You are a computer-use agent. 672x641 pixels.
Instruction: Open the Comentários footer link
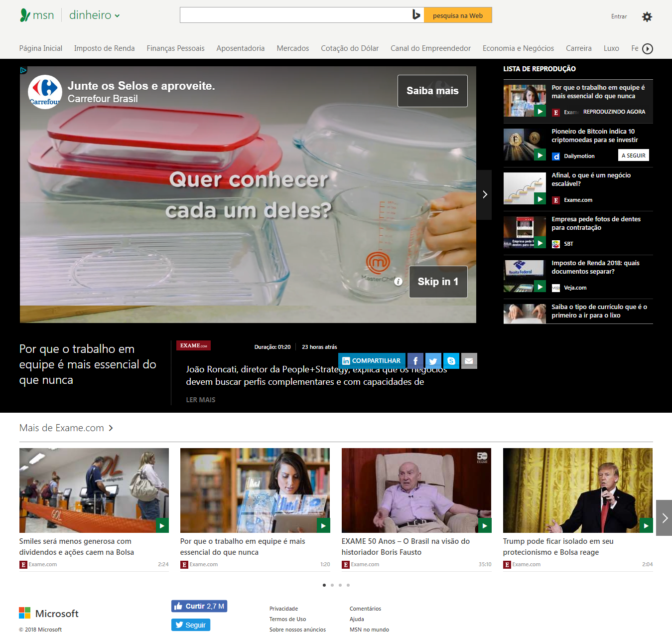pyautogui.click(x=365, y=609)
